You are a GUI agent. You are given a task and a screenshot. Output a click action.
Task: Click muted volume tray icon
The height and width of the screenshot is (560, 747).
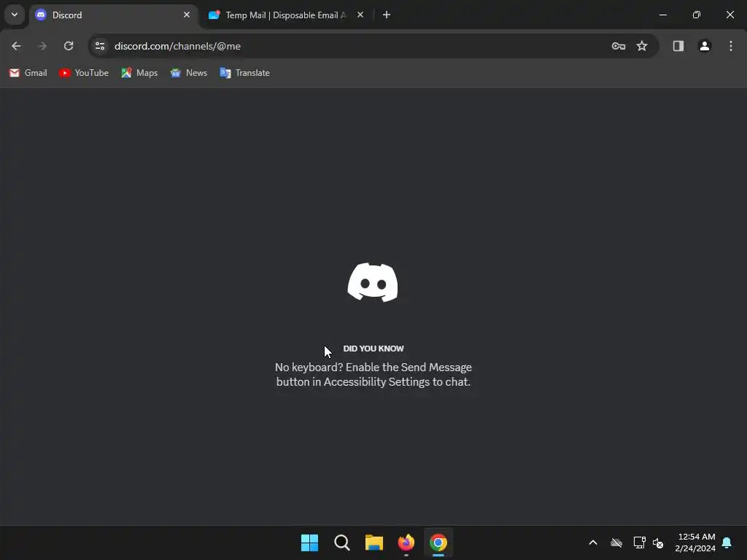[x=659, y=542]
